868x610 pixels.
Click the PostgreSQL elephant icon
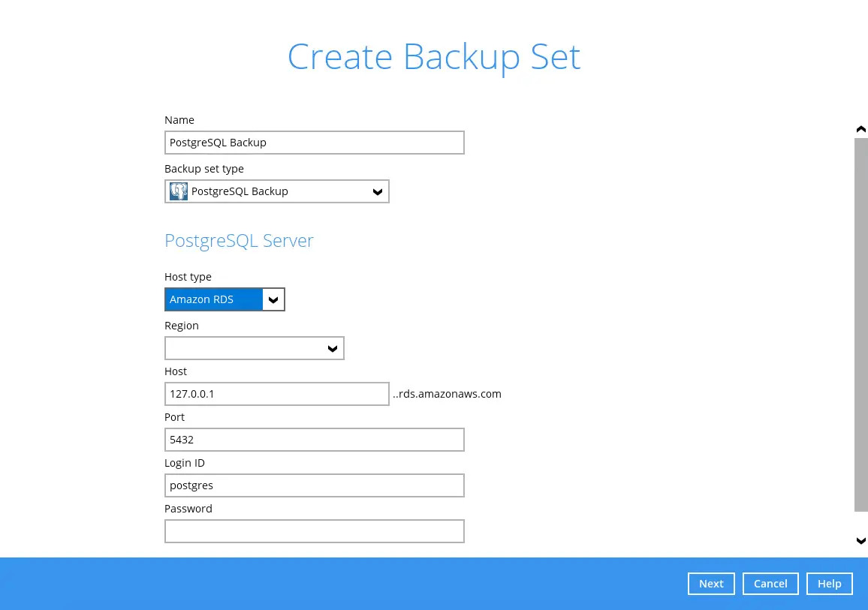(179, 191)
